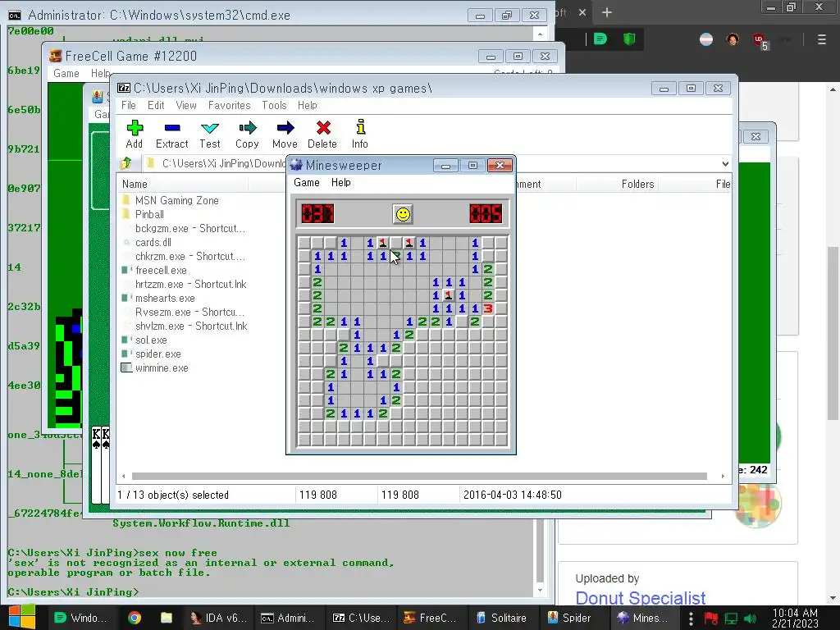Run the Test archive tool

(x=209, y=134)
